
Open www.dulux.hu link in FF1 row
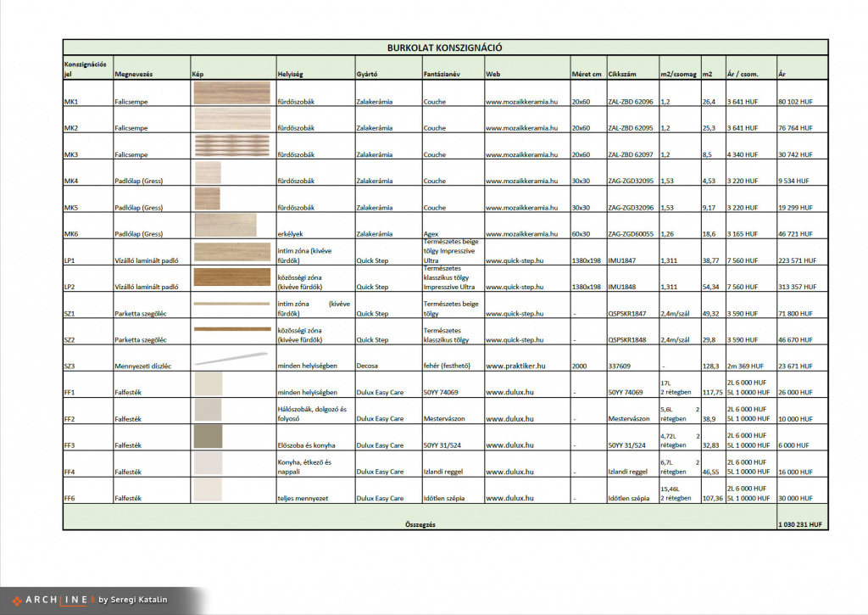coord(509,392)
